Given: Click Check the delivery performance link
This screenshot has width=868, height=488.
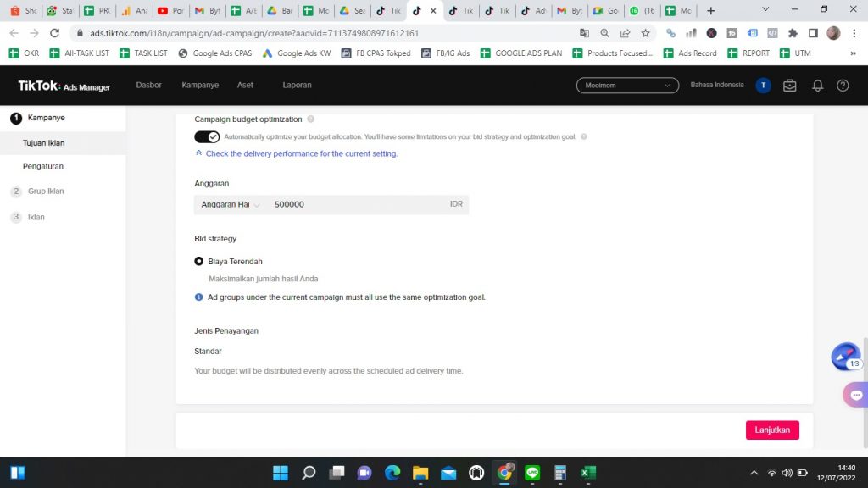Looking at the screenshot, I should click(301, 154).
